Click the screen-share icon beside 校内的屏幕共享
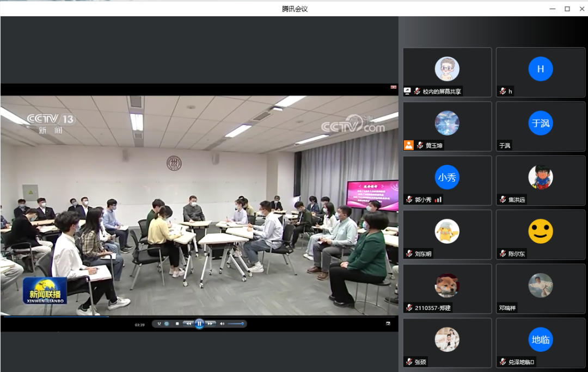588x372 pixels. tap(407, 91)
